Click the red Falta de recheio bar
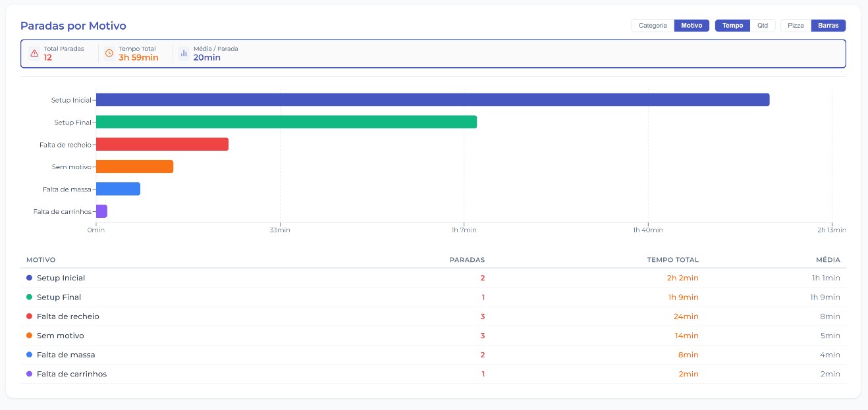This screenshot has height=410, width=868. click(x=162, y=144)
